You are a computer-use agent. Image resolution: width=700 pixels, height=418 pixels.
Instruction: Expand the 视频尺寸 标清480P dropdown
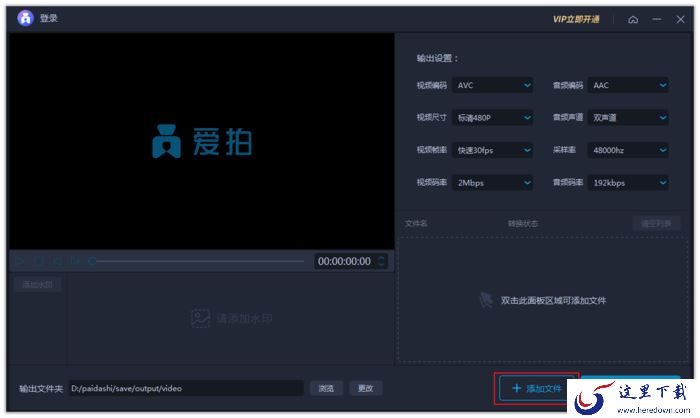(492, 118)
